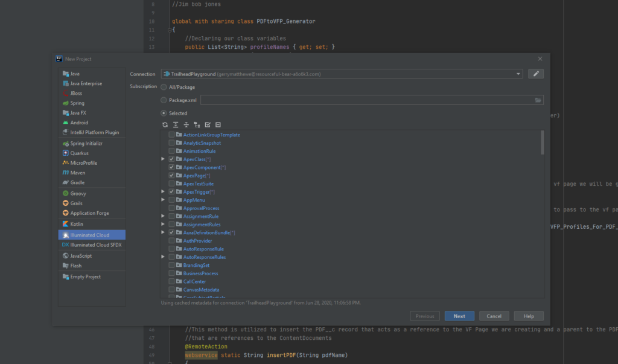
Task: Edit the TrailheadPlayground connection with pencil icon
Action: click(537, 74)
